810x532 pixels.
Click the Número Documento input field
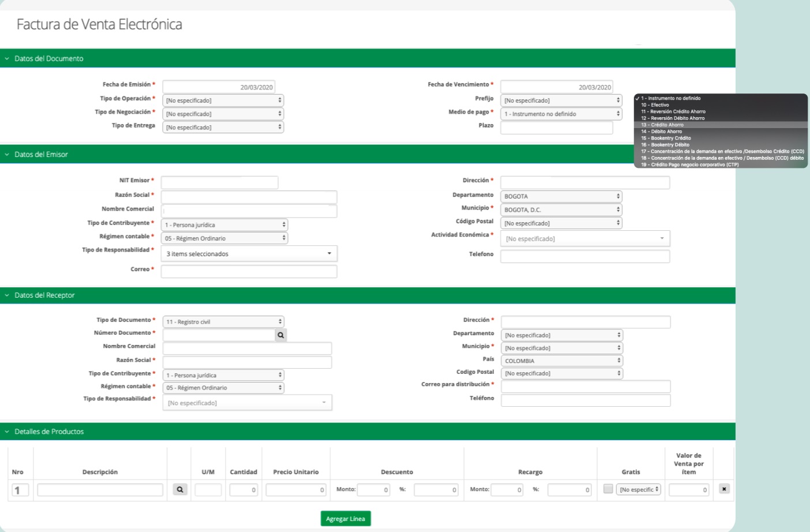pos(219,335)
